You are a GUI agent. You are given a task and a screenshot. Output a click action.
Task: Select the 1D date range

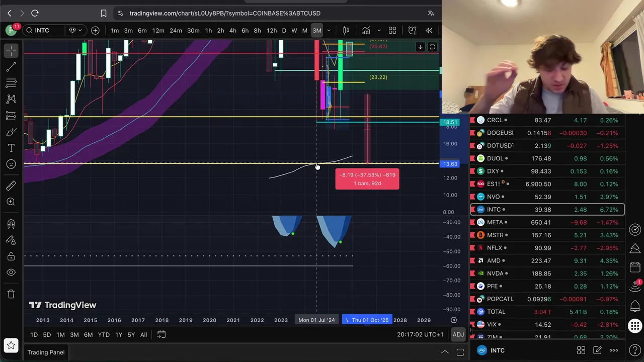34,335
